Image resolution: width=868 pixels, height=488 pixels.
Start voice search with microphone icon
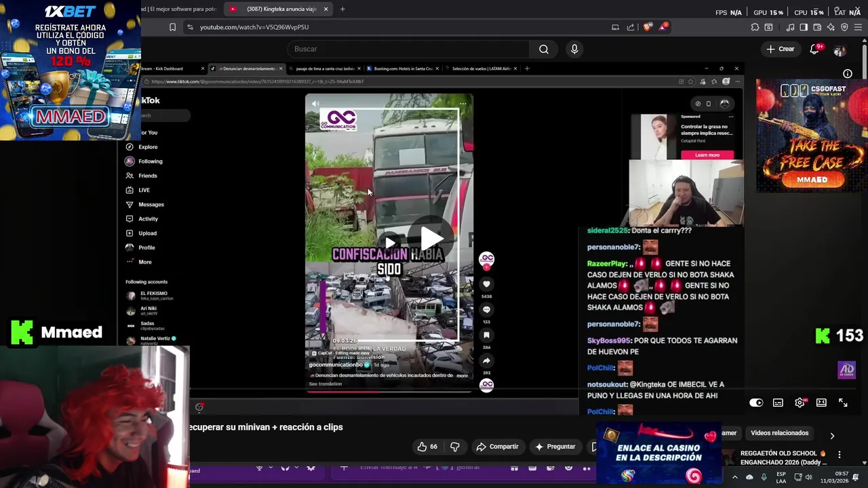pos(574,49)
